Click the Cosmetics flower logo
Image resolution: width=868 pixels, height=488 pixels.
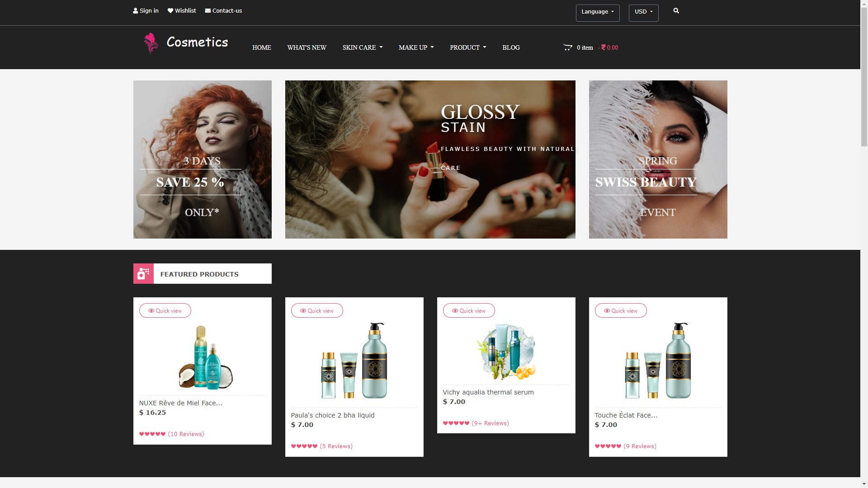151,43
